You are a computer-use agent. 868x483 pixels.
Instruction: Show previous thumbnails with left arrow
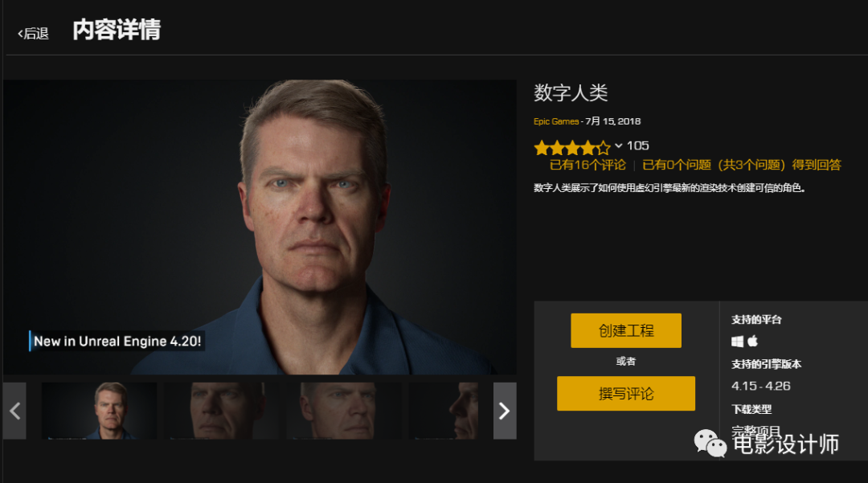(14, 411)
